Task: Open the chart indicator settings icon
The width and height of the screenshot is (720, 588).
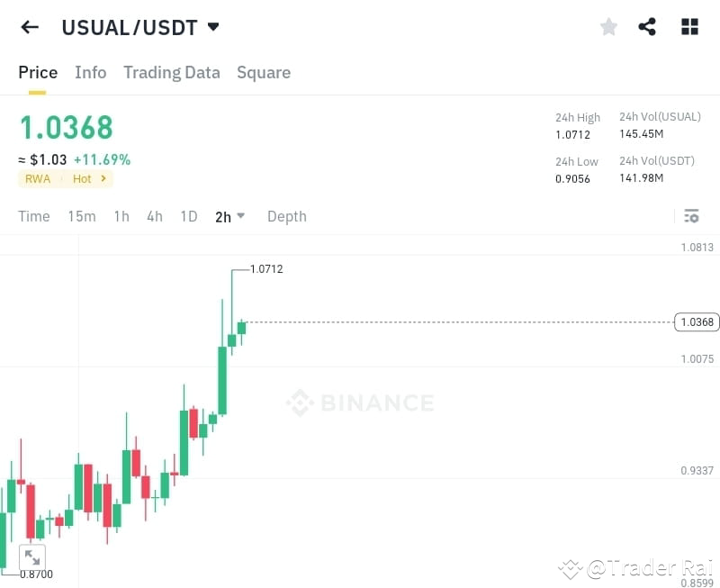Action: [x=691, y=216]
